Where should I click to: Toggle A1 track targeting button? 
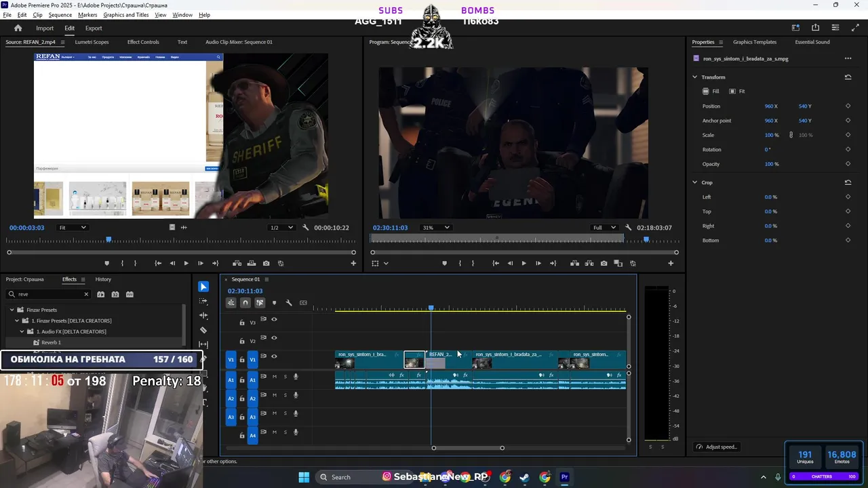252,380
